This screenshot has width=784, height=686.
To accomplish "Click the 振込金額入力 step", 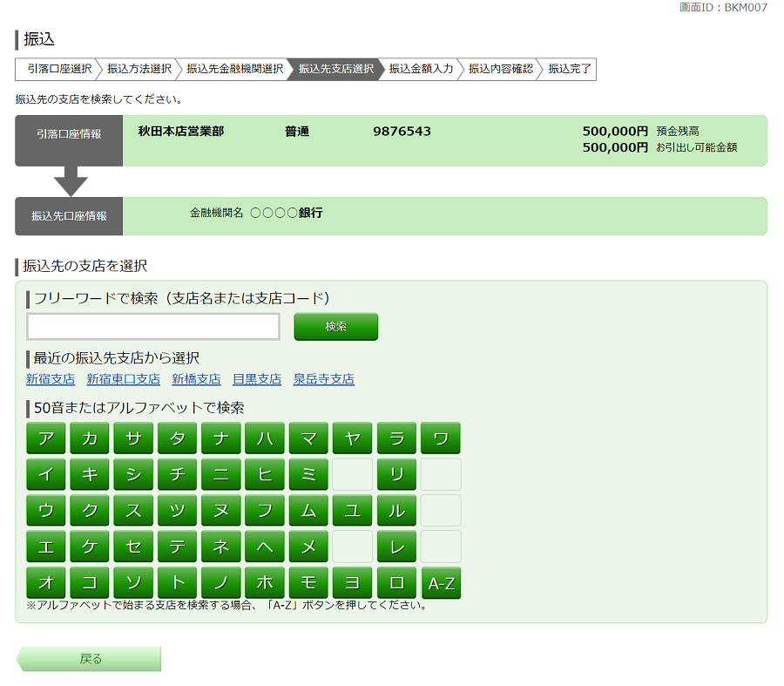I will [421, 69].
